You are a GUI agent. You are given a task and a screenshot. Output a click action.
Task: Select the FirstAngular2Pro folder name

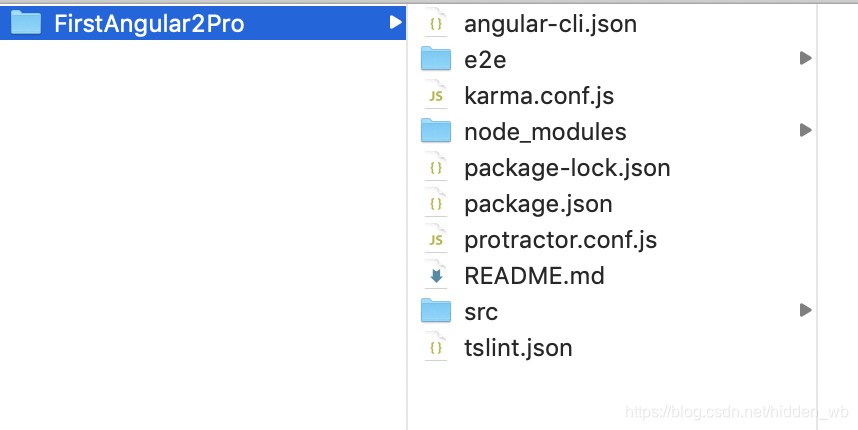149,24
